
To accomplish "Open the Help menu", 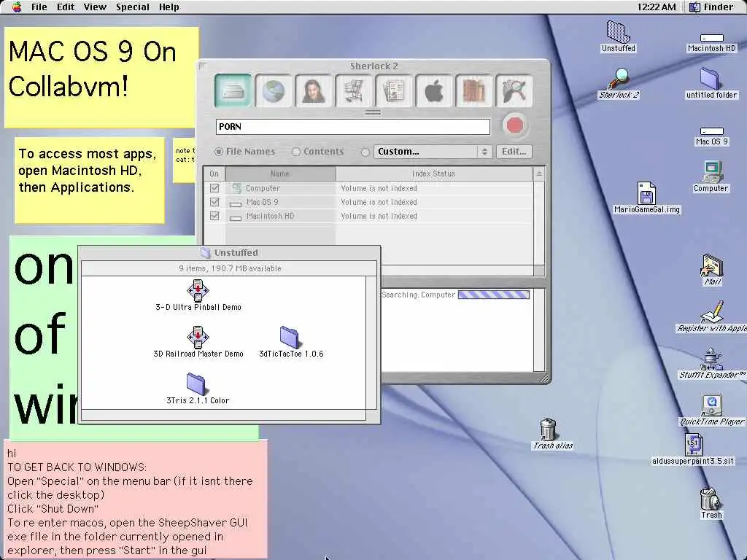I will tap(169, 7).
